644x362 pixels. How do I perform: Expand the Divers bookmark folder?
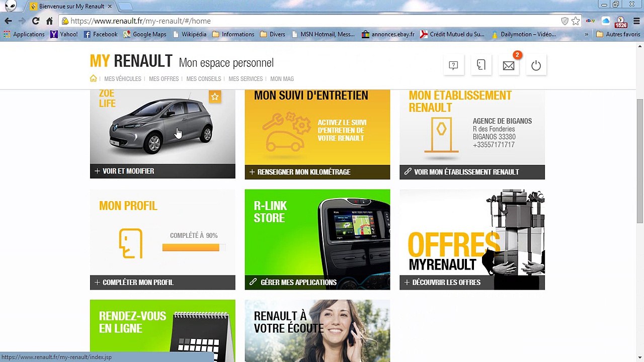[273, 34]
